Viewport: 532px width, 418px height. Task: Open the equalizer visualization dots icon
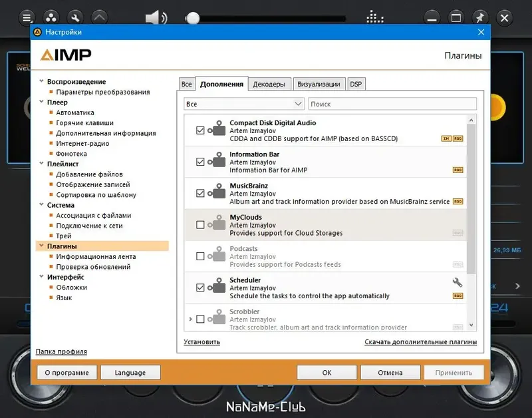(x=375, y=17)
